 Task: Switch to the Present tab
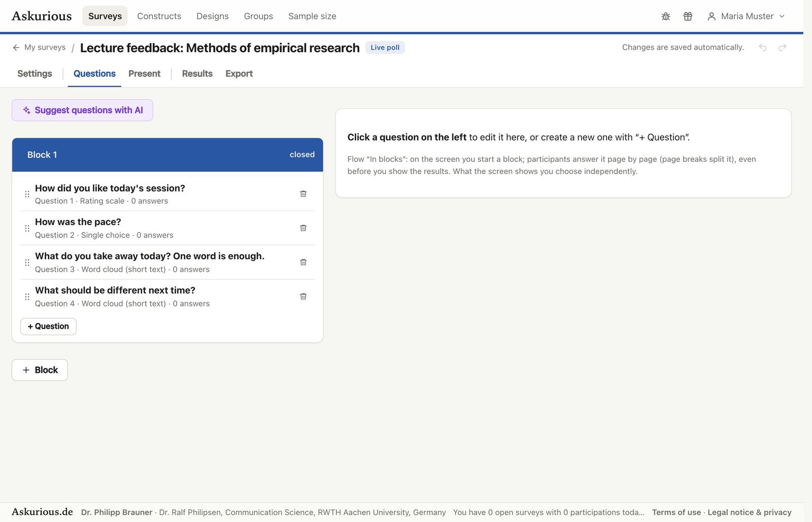click(144, 74)
